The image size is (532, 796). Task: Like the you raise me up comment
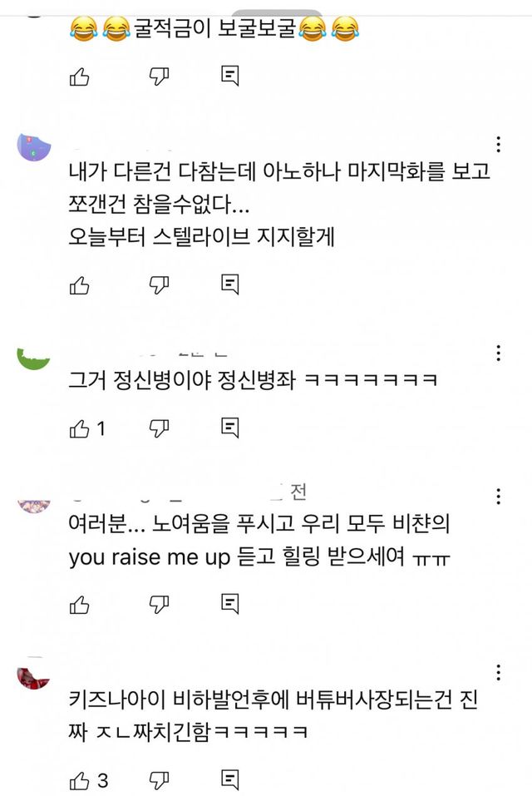pos(80,604)
